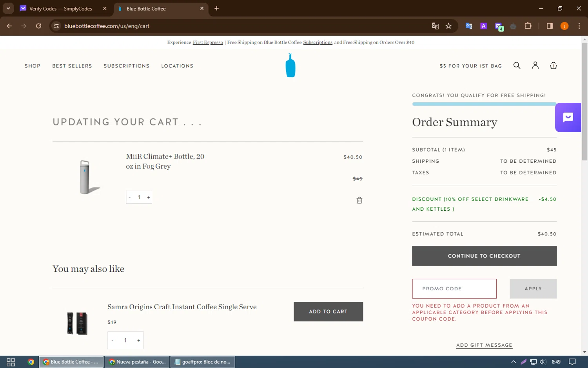This screenshot has width=588, height=368.
Task: Click the discount -$4.50 amount
Action: (548, 199)
